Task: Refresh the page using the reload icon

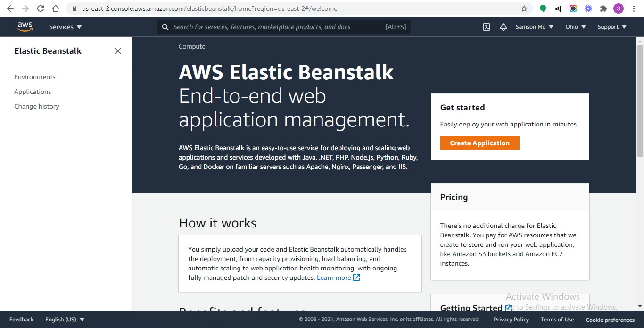Action: pyautogui.click(x=40, y=8)
